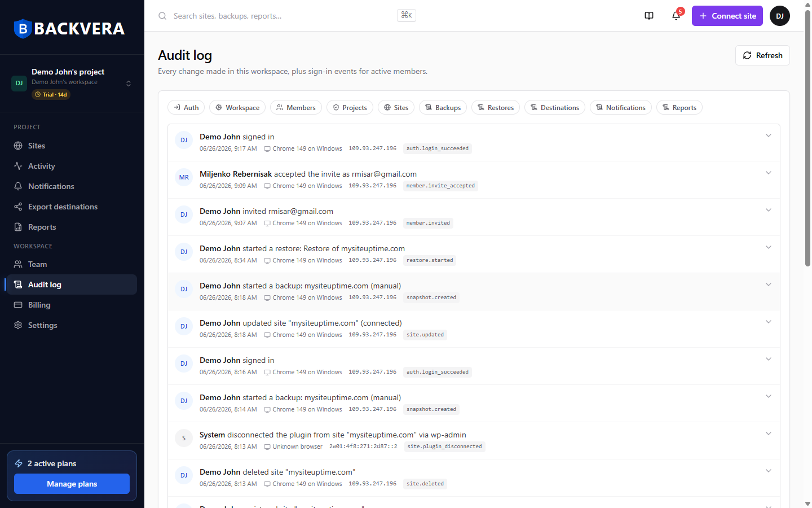Expand the 9:17 AM signed in entry
This screenshot has width=812, height=508.
(x=769, y=135)
